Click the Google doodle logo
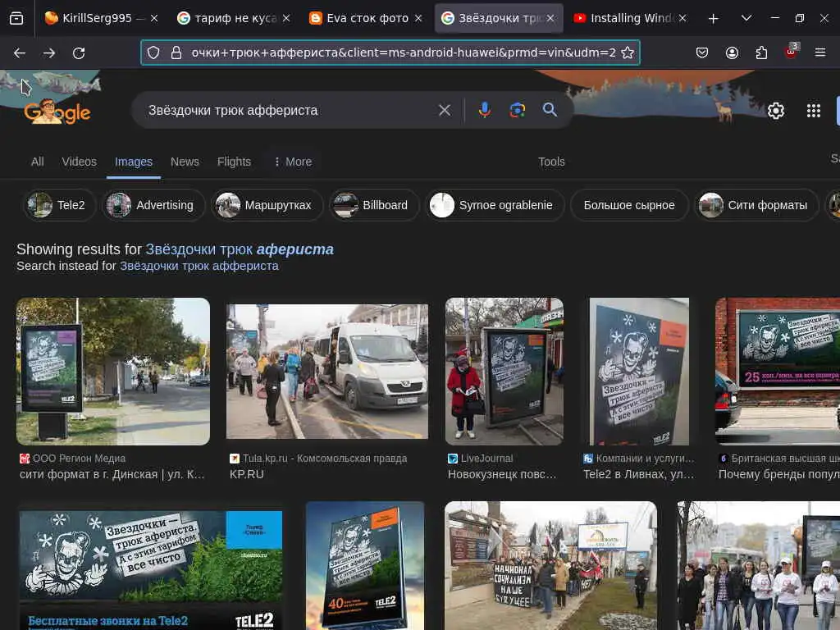Screen dimensions: 840x630 tap(57, 111)
